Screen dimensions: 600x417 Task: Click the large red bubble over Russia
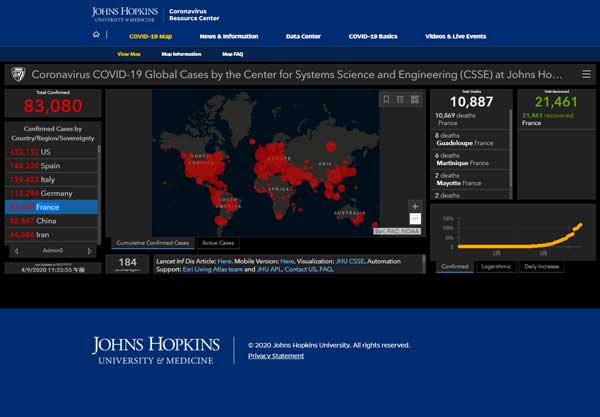(x=331, y=146)
